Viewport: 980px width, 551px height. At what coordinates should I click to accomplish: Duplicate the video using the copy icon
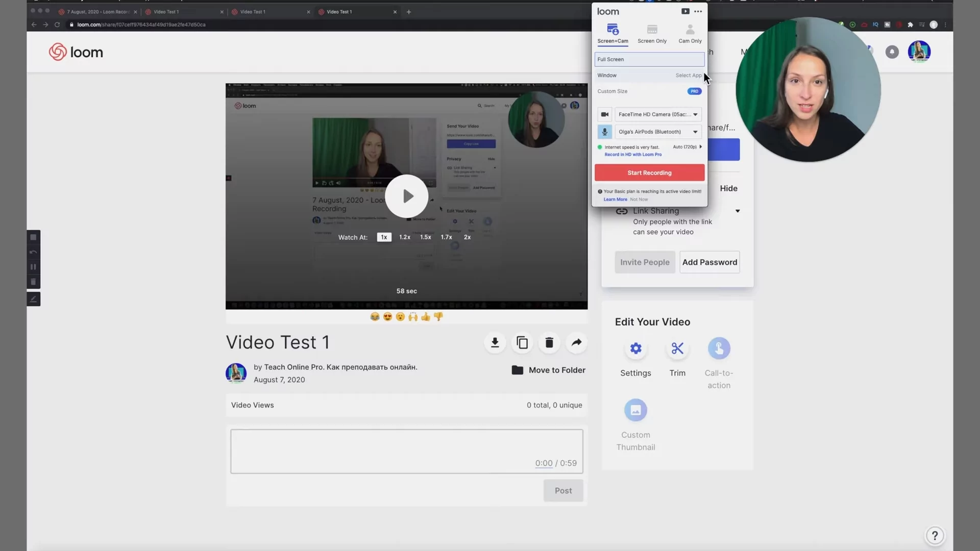(x=522, y=343)
